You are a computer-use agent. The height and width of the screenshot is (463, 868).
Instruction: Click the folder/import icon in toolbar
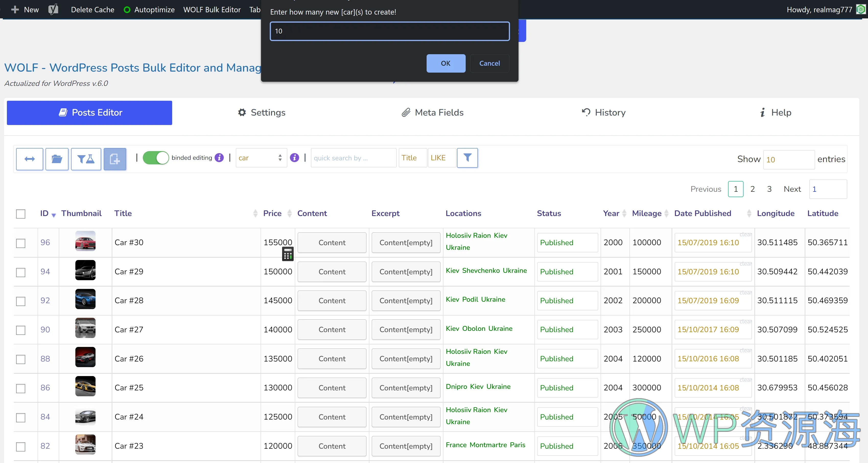point(57,159)
